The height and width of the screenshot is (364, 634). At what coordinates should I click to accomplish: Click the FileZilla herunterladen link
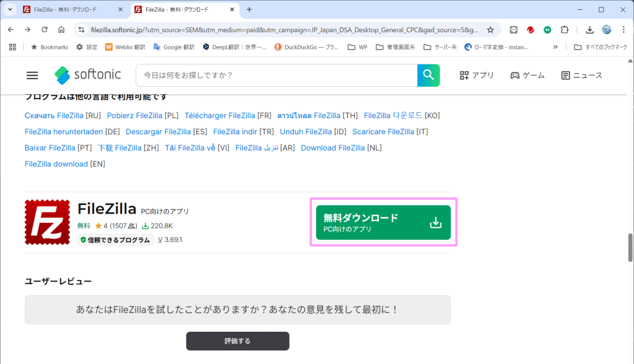(x=64, y=132)
